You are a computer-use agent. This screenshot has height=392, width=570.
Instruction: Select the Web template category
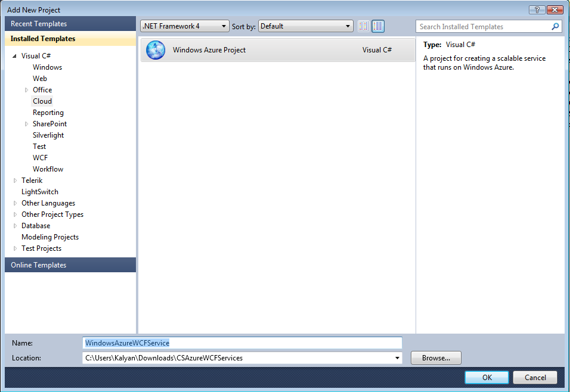39,79
